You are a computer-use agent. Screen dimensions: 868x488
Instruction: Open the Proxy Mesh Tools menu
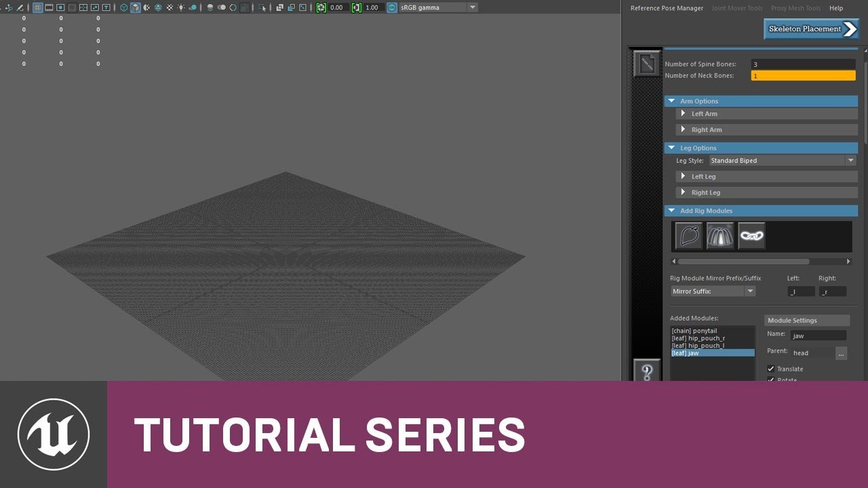pos(795,8)
